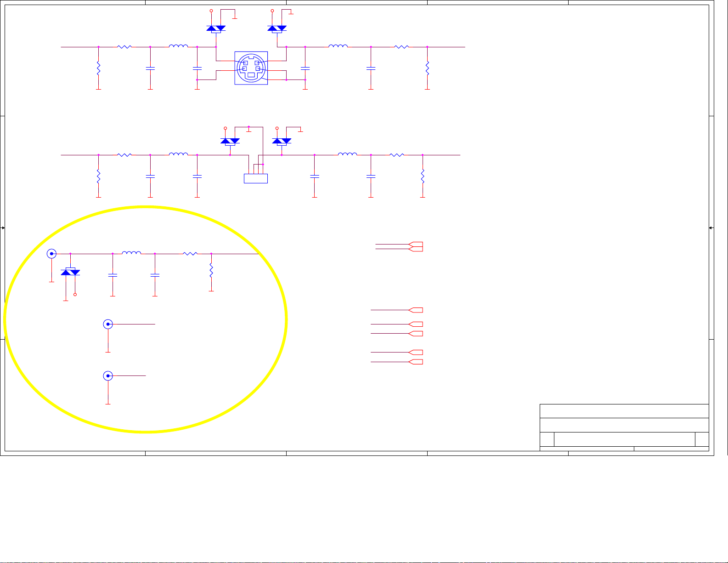Image resolution: width=728 pixels, height=563 pixels.
Task: Select the TVS diode pair left of header connector
Action: pos(230,141)
